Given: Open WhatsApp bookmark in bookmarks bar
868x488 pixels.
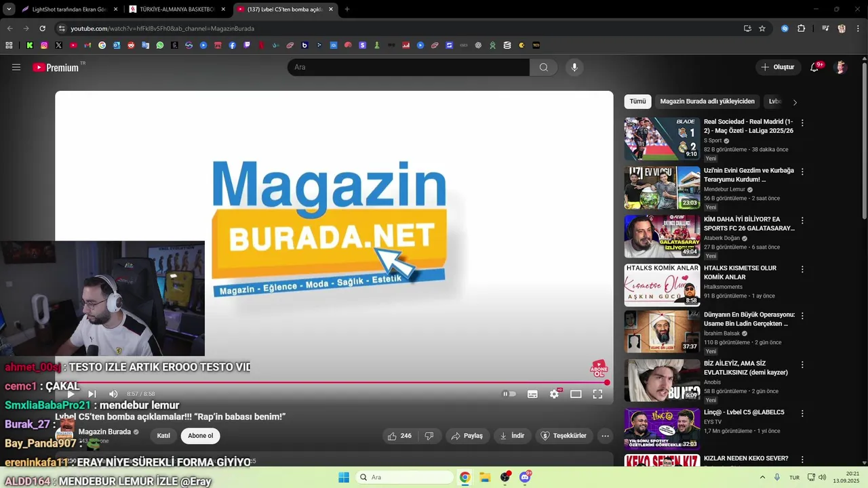Looking at the screenshot, I should [x=160, y=45].
